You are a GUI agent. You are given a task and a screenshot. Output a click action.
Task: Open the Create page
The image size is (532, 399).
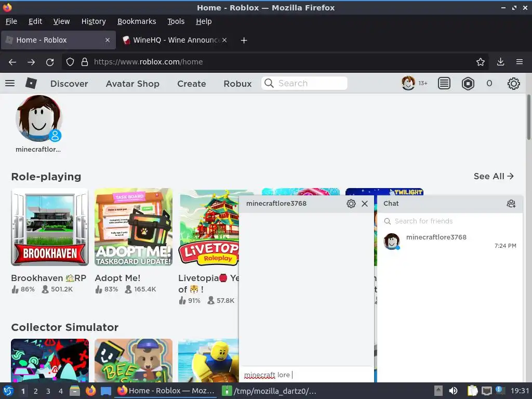[191, 84]
